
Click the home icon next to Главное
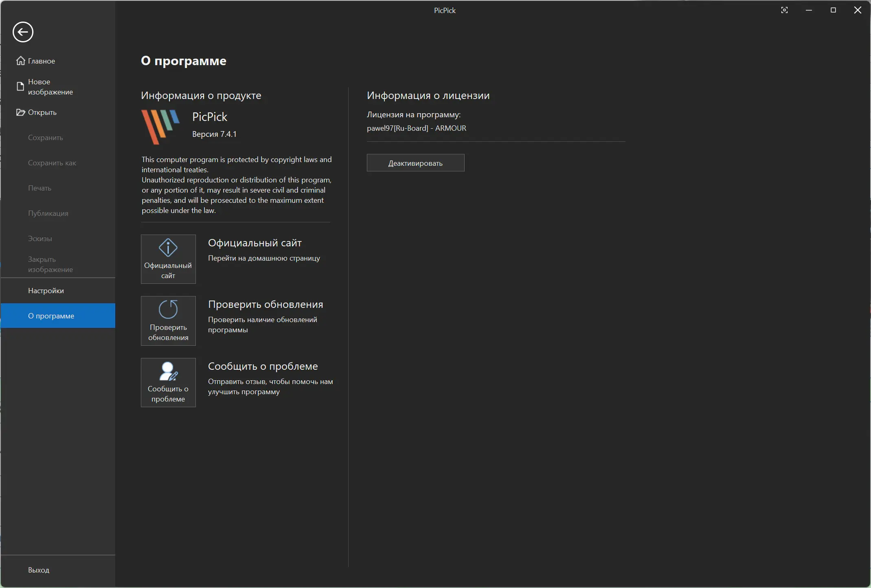[20, 61]
